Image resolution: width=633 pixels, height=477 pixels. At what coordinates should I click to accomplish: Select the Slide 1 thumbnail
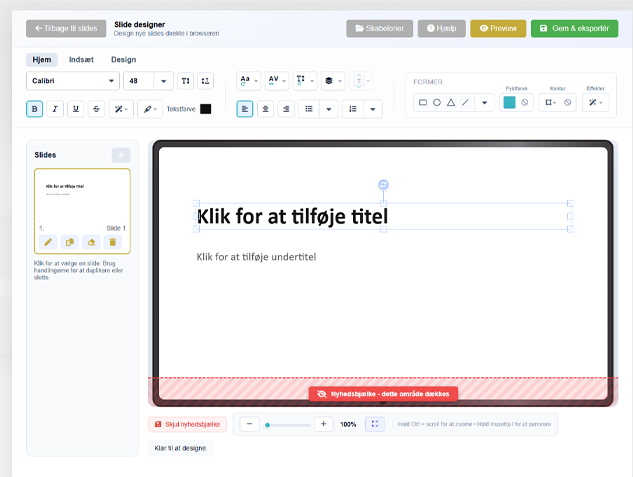pos(82,196)
